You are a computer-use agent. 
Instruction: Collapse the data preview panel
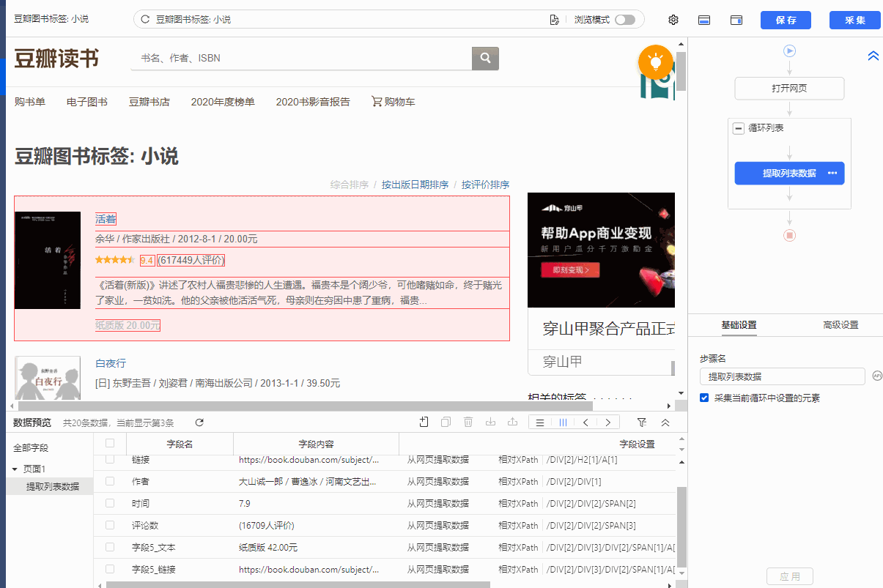665,423
